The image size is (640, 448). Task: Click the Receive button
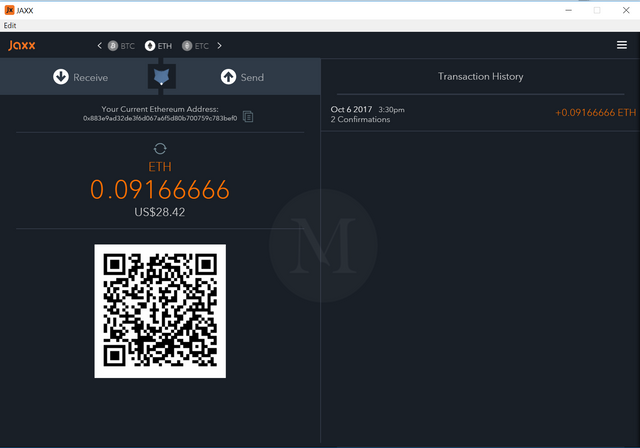[80, 77]
